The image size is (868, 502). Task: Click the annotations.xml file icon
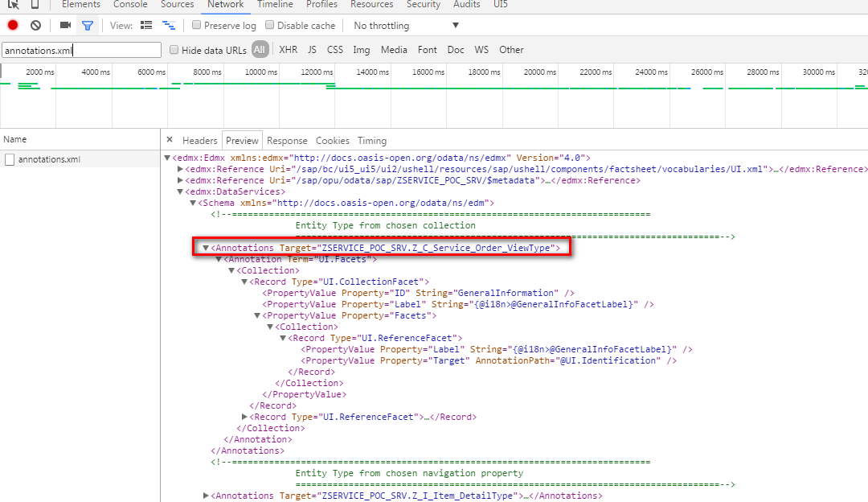point(10,159)
